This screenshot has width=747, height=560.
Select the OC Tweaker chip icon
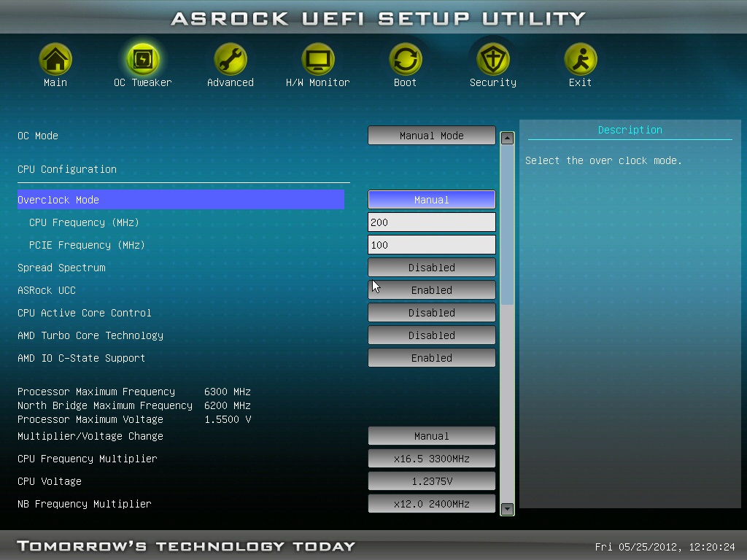coord(142,59)
